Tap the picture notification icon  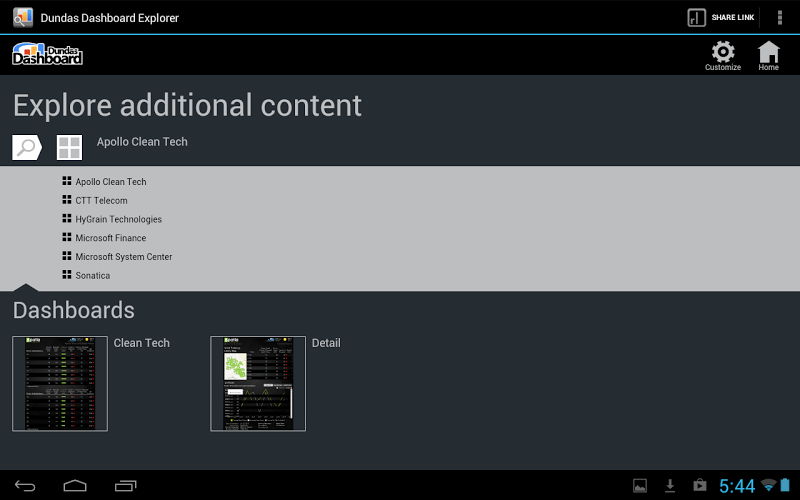click(640, 486)
